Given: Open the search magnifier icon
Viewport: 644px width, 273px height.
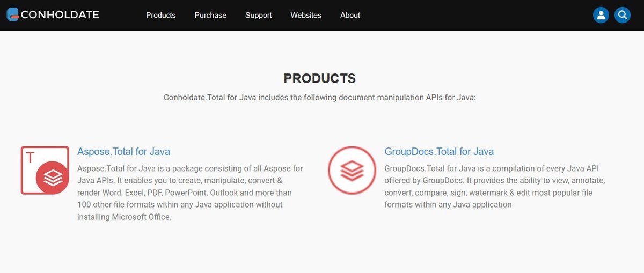Looking at the screenshot, I should point(623,15).
